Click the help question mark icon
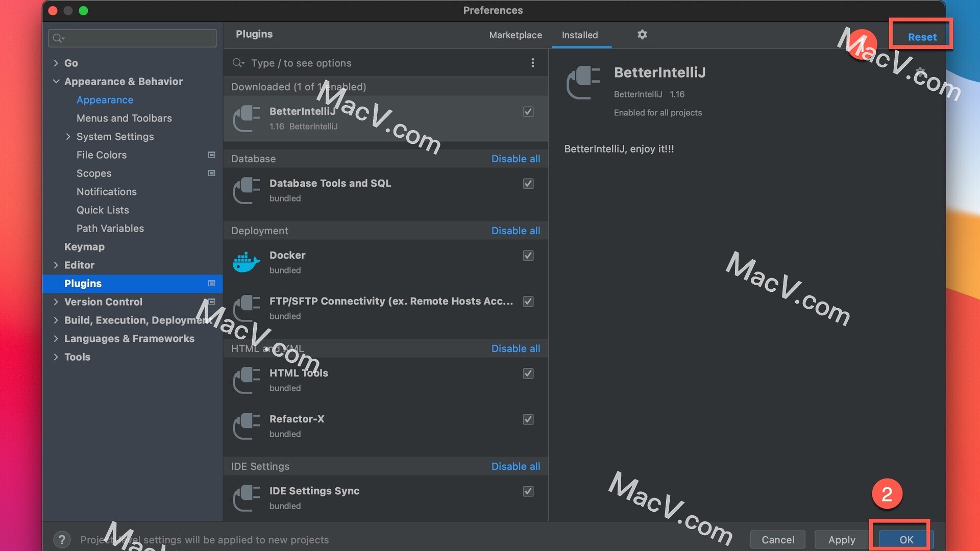 (x=62, y=539)
